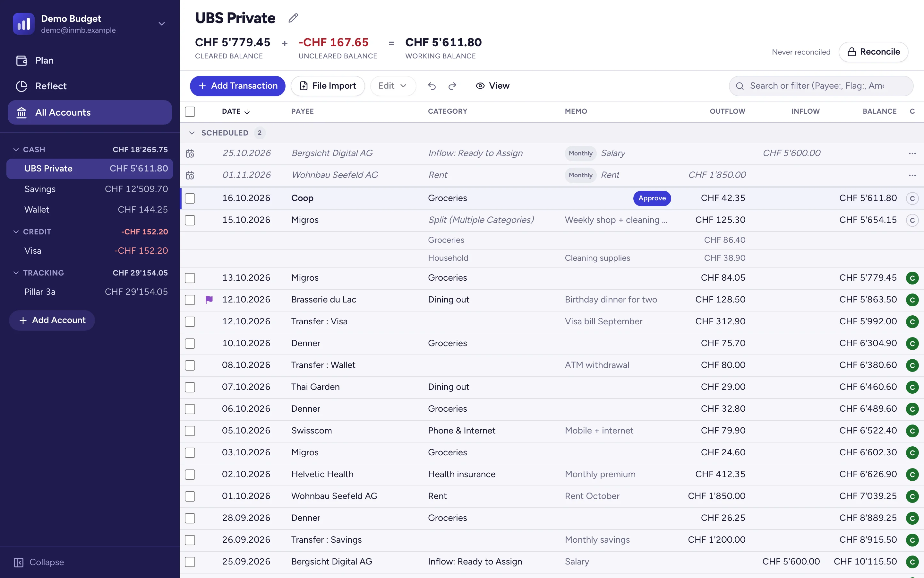924x578 pixels.
Task: Open the Edit dropdown menu
Action: 393,86
